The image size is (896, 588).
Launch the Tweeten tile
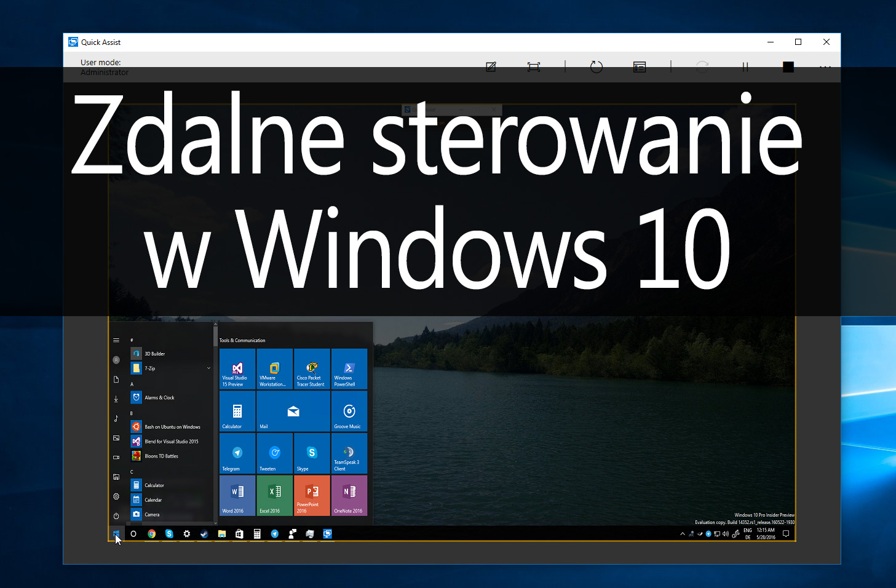click(275, 453)
